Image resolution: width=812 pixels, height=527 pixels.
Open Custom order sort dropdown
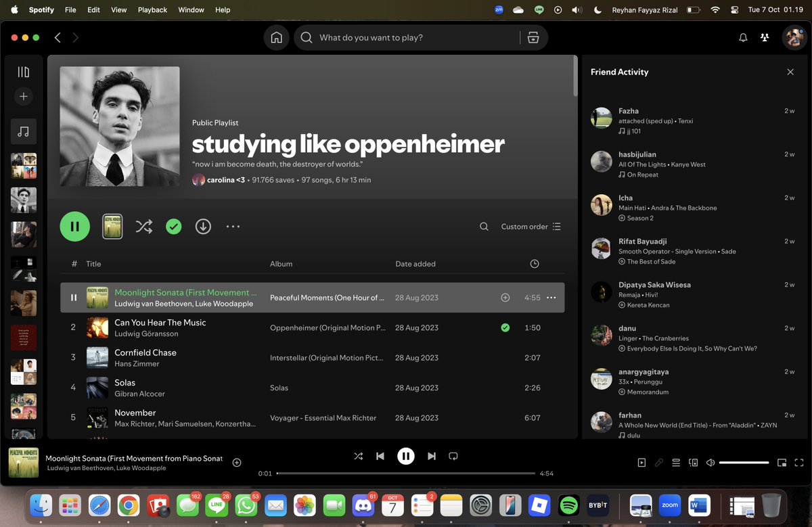click(531, 227)
